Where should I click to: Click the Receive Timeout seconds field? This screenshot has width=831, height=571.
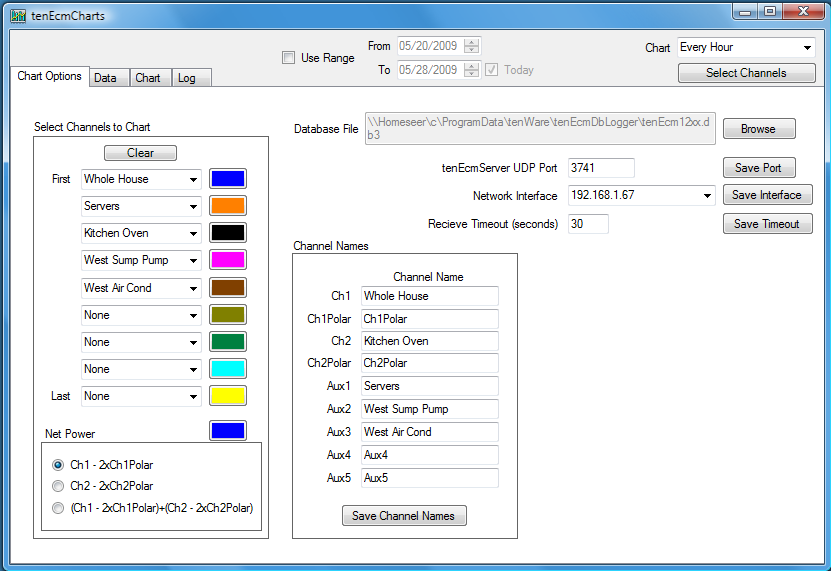[588, 224]
